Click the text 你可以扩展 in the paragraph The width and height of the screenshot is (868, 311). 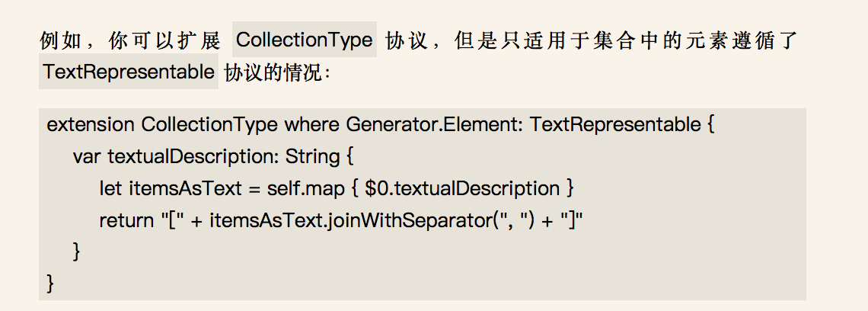[165, 40]
